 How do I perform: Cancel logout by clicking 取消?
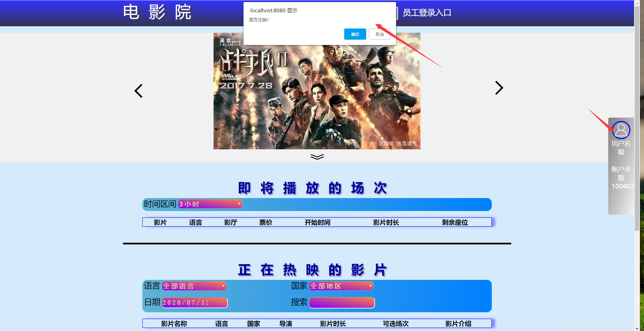379,34
